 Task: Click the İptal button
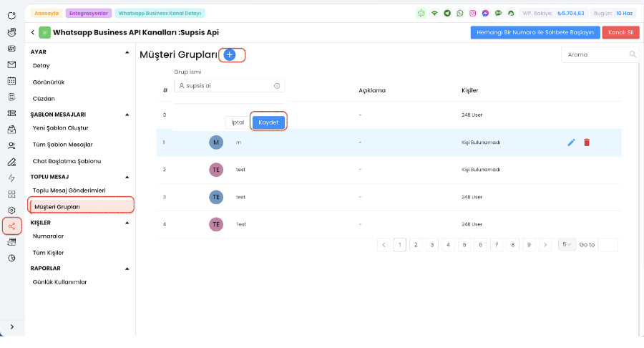238,122
